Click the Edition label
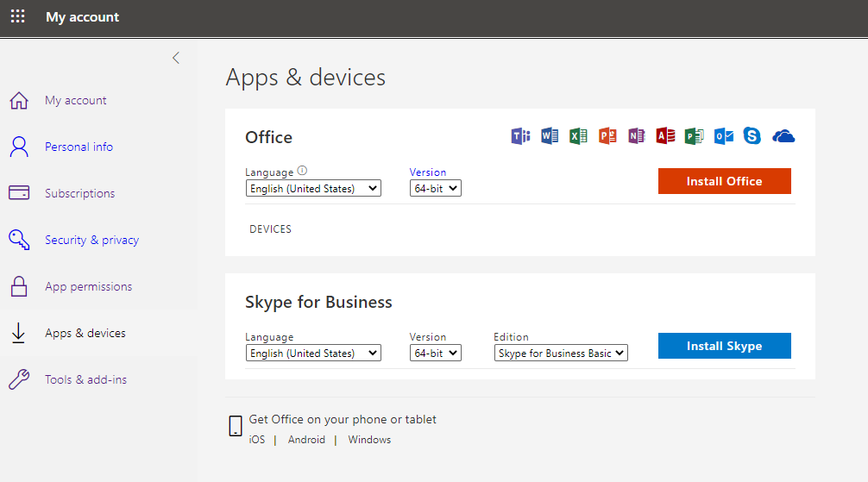 (x=511, y=337)
